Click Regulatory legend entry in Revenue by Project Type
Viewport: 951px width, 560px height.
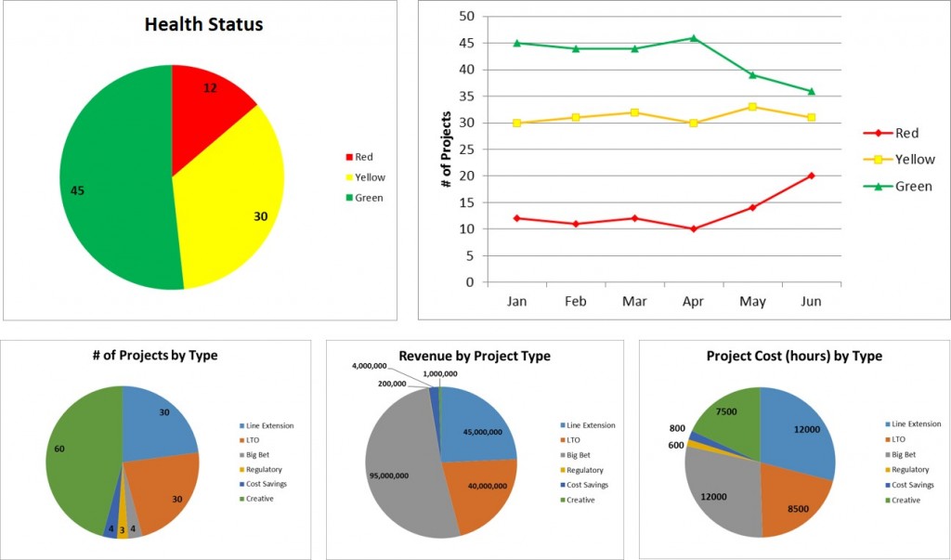click(581, 470)
